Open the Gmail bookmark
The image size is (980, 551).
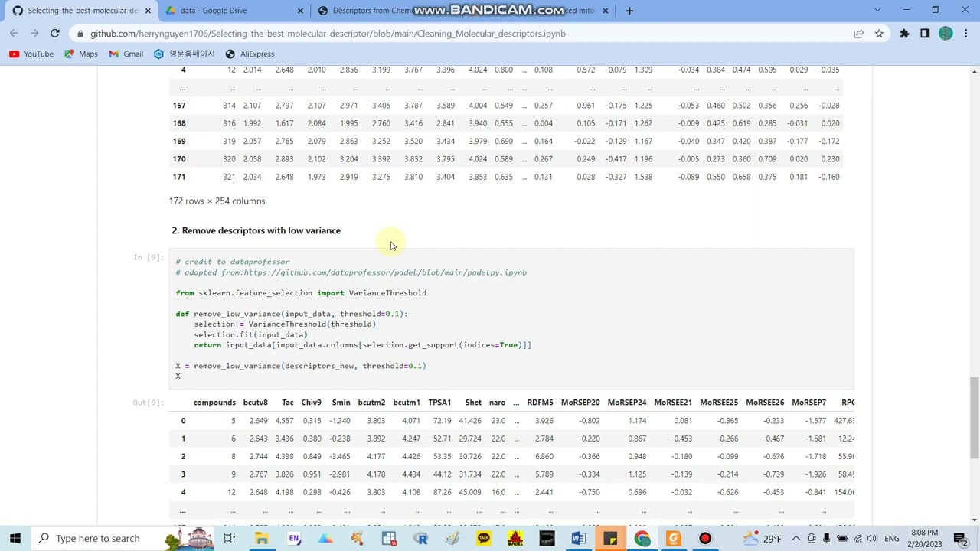[x=126, y=54]
